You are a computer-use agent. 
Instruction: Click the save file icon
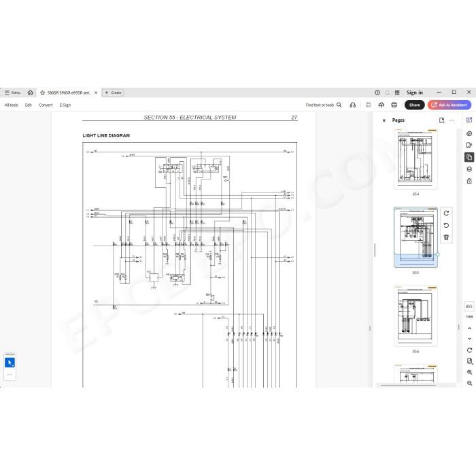pos(369,105)
